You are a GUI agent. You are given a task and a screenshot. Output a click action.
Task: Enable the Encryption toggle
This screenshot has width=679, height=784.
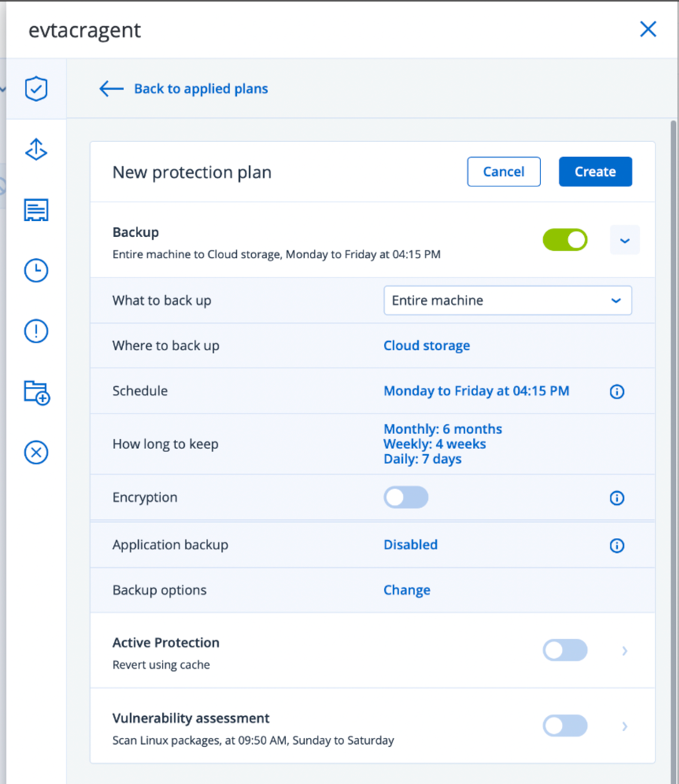[x=406, y=497]
